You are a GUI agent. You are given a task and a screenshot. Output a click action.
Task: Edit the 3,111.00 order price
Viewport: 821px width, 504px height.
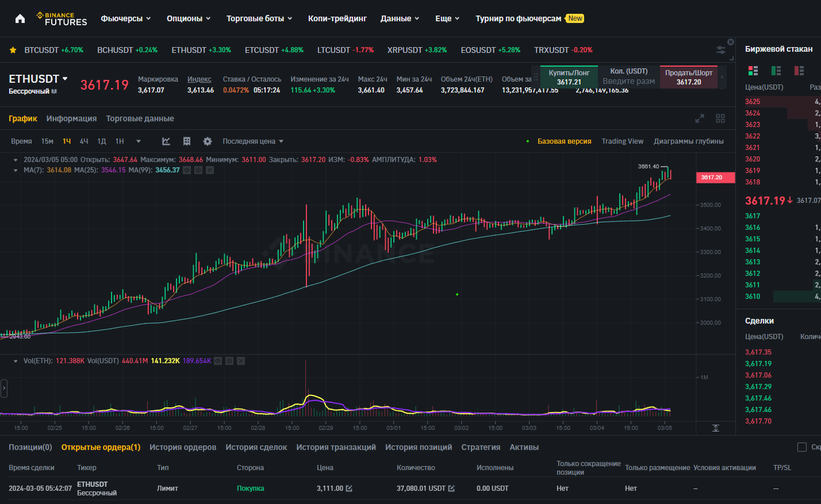[x=349, y=488]
